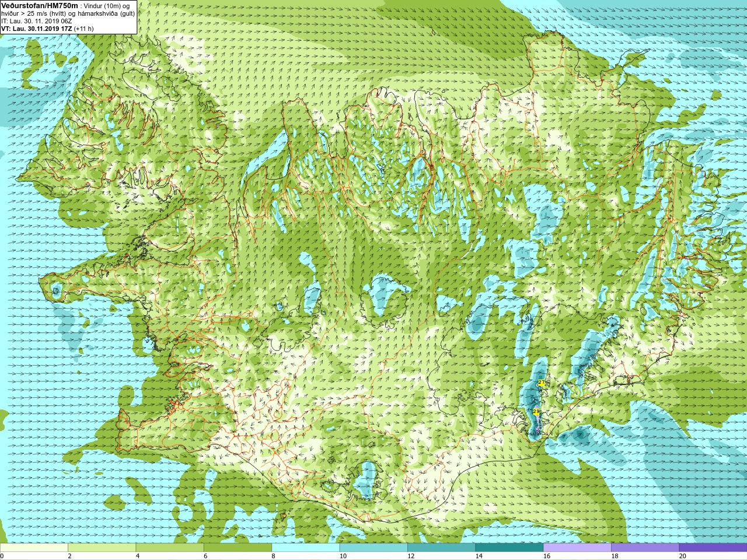Image resolution: width=747 pixels, height=560 pixels.
Task: Select the dark green 6–8 m/s legend swatch
Action: (x=238, y=548)
